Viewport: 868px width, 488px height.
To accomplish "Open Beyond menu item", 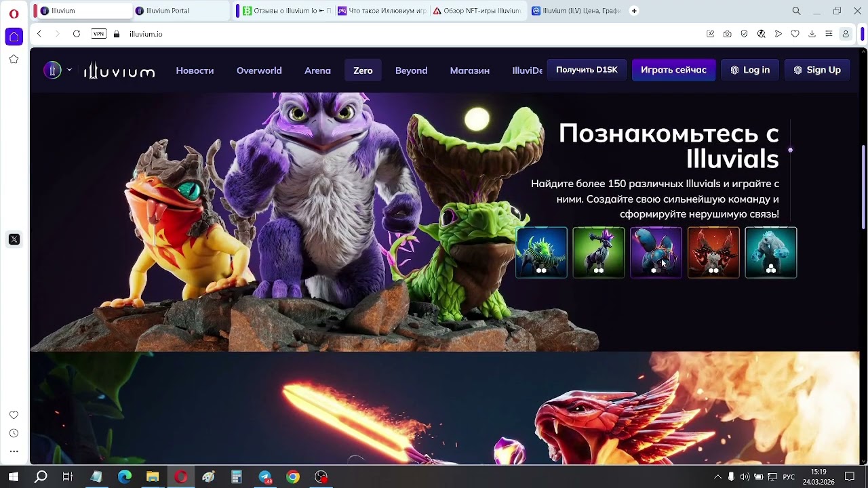I will tap(411, 70).
